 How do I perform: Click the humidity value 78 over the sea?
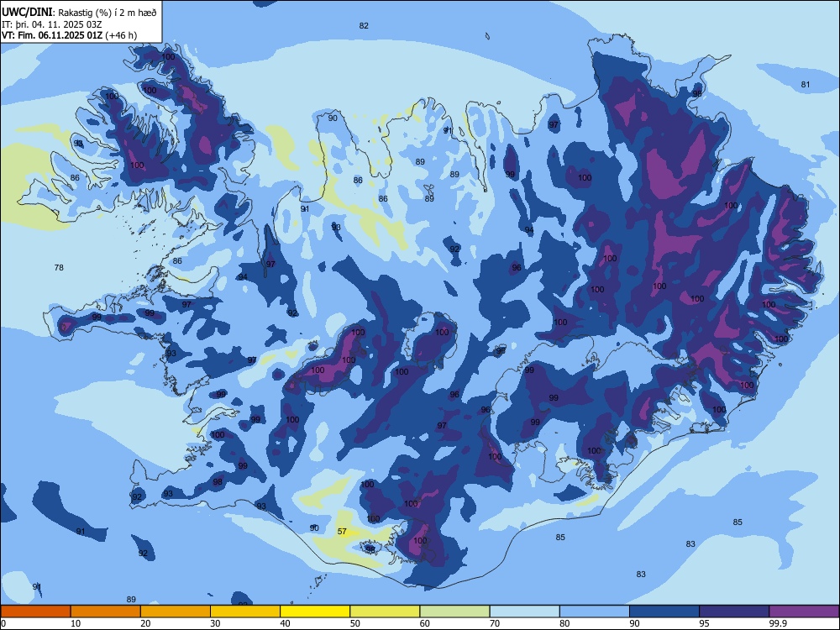point(59,267)
